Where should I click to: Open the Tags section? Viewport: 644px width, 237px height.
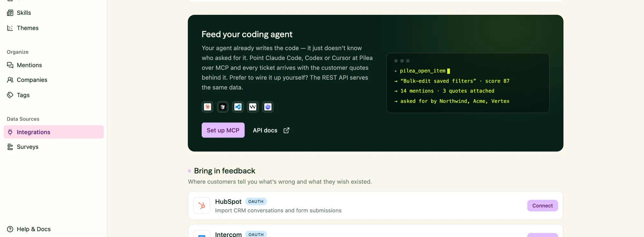[x=53, y=95]
